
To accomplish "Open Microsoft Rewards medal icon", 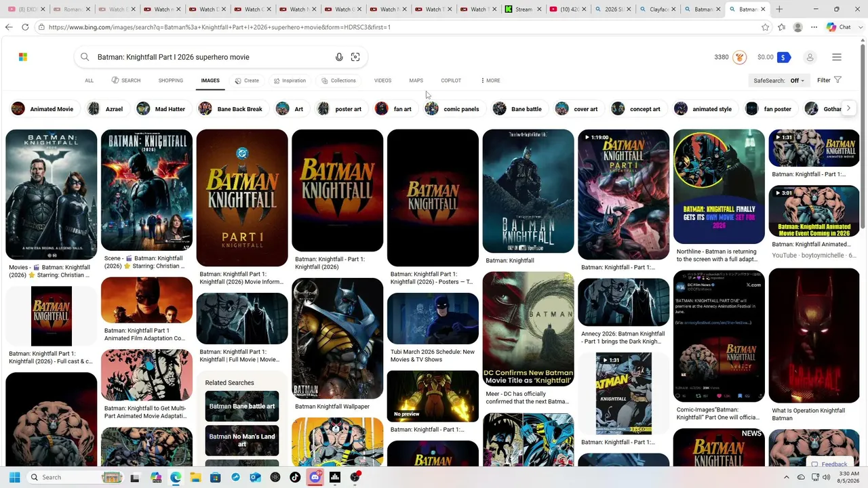I will tap(740, 57).
